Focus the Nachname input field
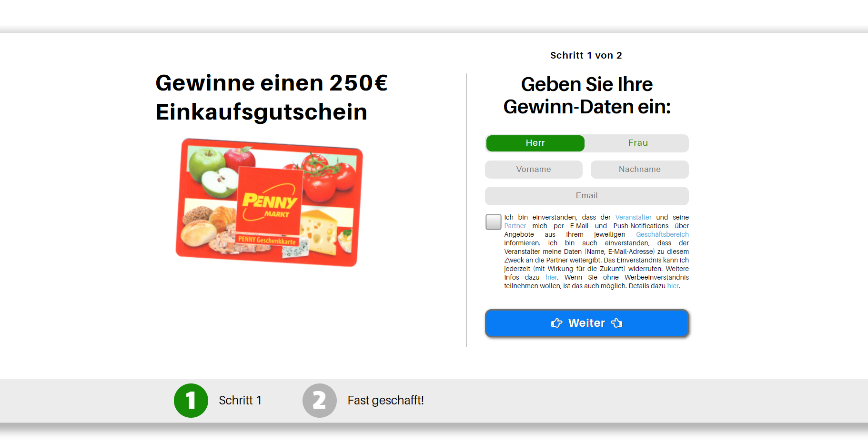The width and height of the screenshot is (868, 443). point(640,170)
